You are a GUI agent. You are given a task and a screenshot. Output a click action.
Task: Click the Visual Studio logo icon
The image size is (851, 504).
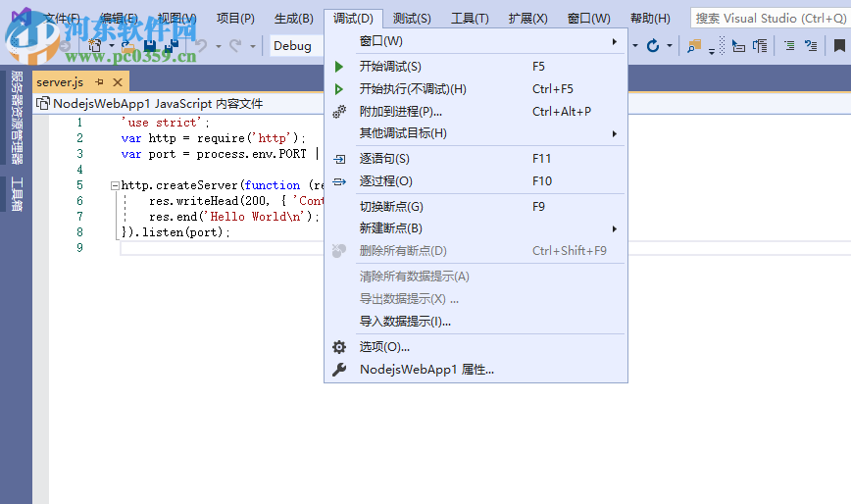(22, 17)
